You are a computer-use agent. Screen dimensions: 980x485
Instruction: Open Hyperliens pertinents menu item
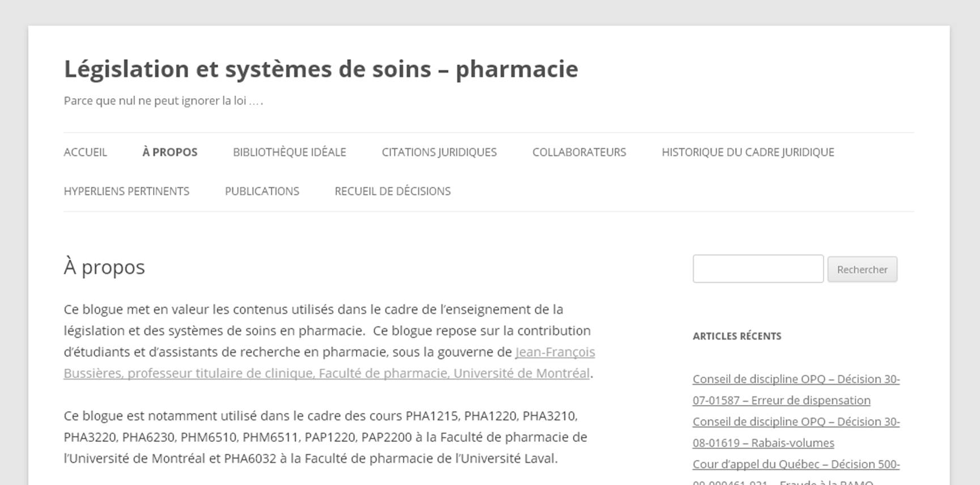click(126, 191)
